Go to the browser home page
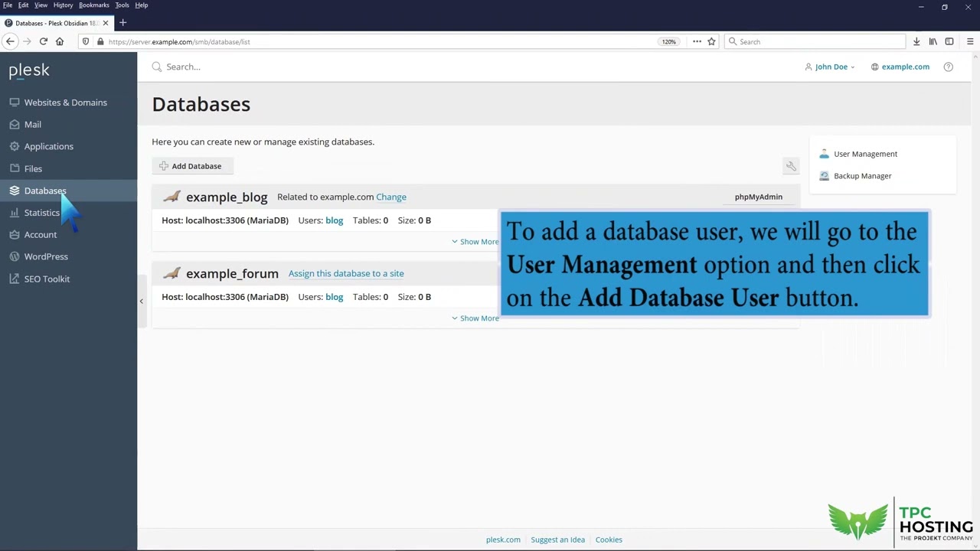The width and height of the screenshot is (980, 551). 60,41
